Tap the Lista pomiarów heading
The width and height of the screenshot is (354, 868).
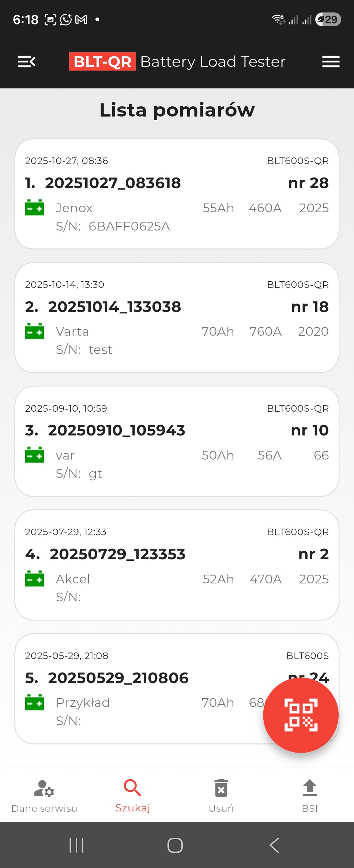pyautogui.click(x=177, y=110)
